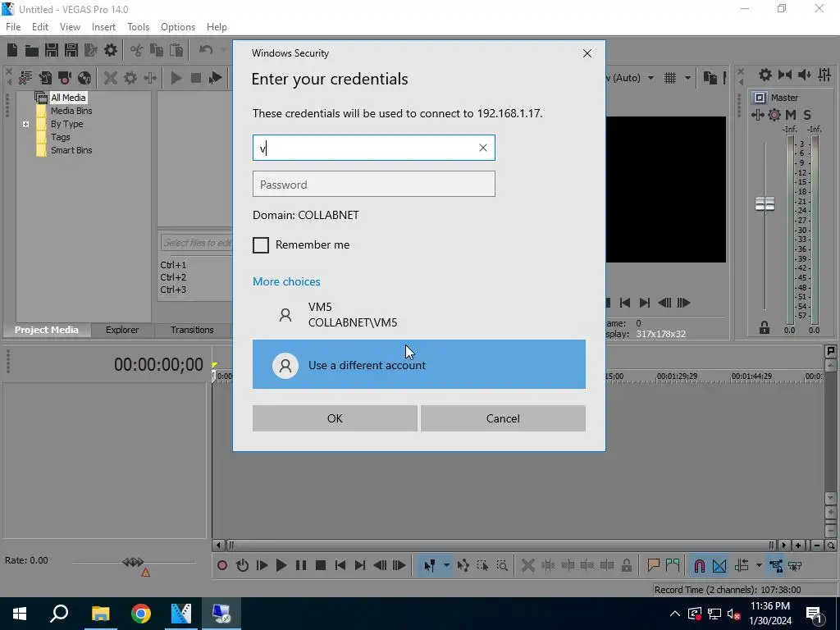Open Project Properties gear in main toolbar
This screenshot has height=630, width=840.
pyautogui.click(x=111, y=50)
